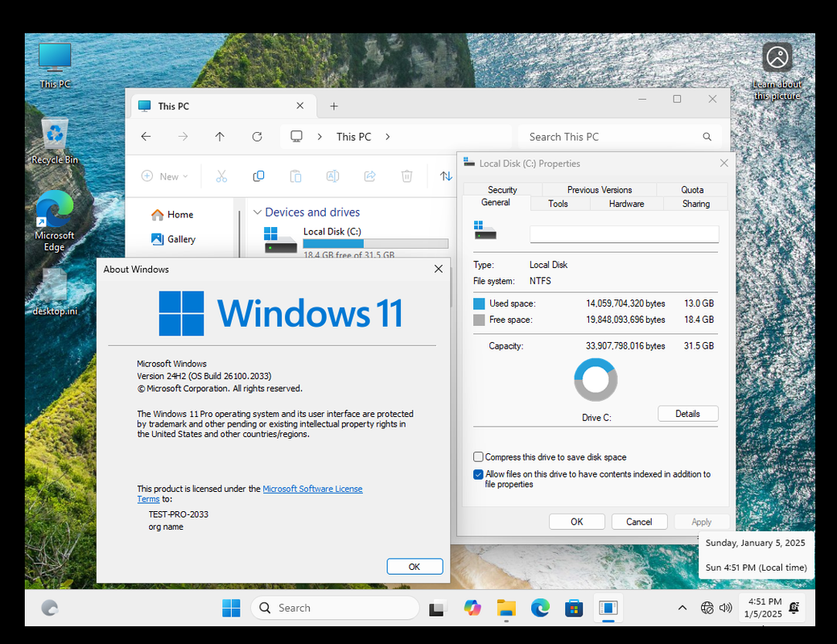Switch to the Tools tab
837x644 pixels.
point(559,204)
